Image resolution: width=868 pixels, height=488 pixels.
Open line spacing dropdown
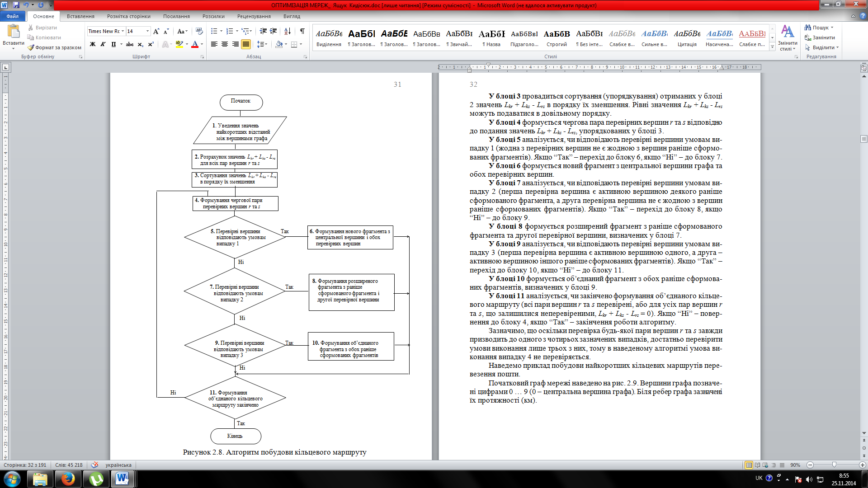tap(262, 44)
